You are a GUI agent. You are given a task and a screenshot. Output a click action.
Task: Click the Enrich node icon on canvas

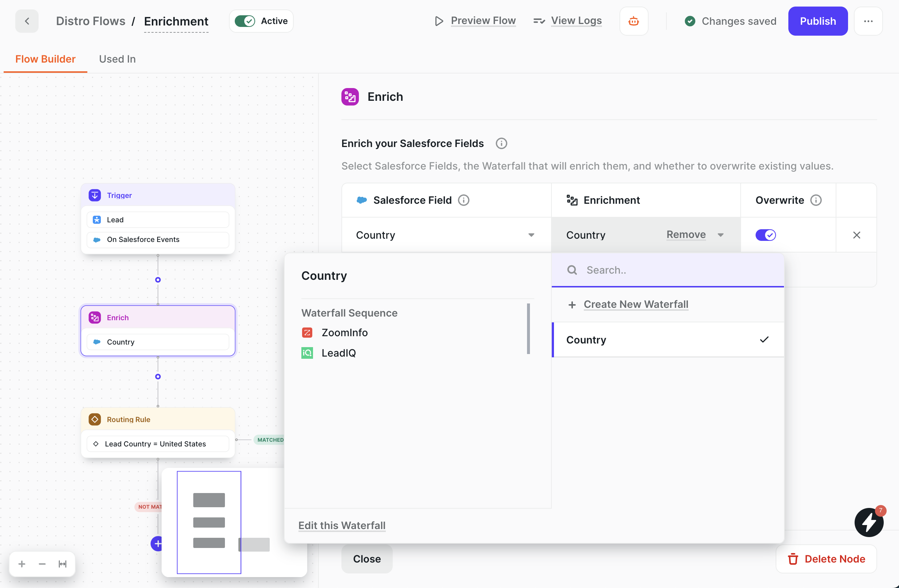coord(94,318)
